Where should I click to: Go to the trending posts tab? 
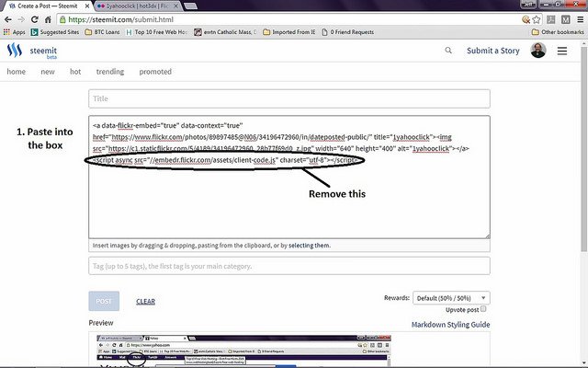[110, 72]
